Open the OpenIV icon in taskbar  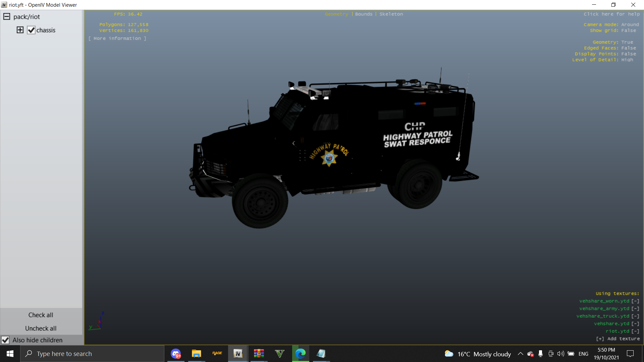click(x=238, y=354)
